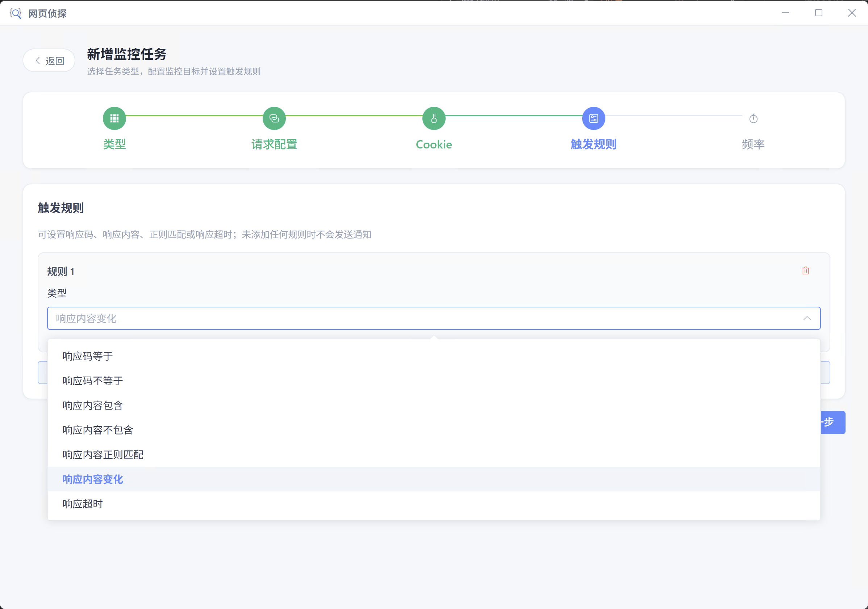Click the 规则 1 heading text
This screenshot has height=609, width=868.
click(60, 271)
